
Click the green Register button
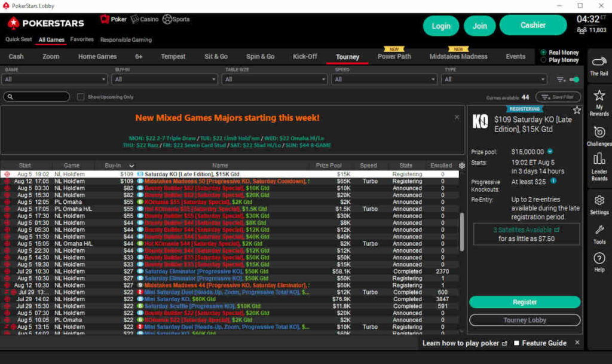[524, 302]
